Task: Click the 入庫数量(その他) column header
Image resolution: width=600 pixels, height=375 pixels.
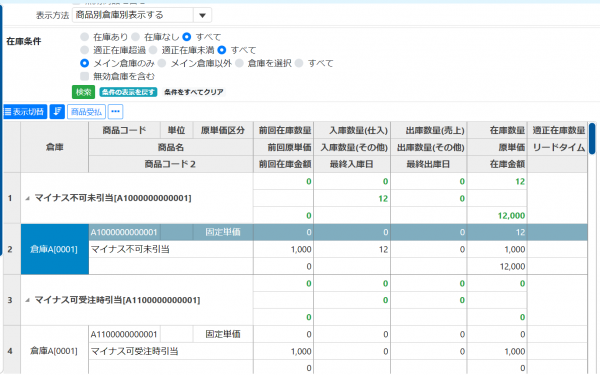Action: point(352,147)
